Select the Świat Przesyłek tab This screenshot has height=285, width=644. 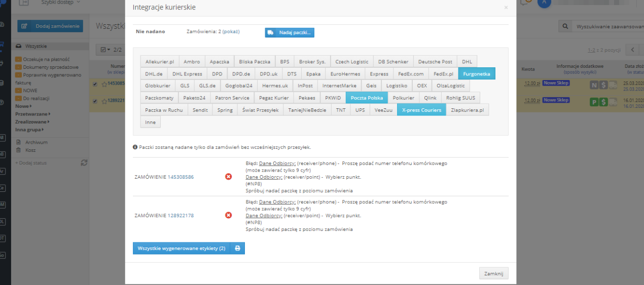pyautogui.click(x=261, y=110)
